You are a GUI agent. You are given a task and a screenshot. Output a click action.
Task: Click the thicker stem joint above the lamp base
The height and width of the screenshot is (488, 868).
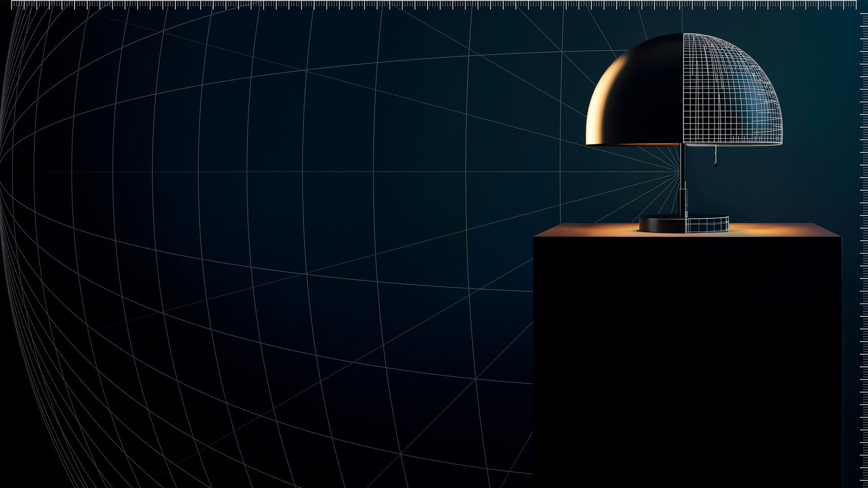(x=683, y=201)
